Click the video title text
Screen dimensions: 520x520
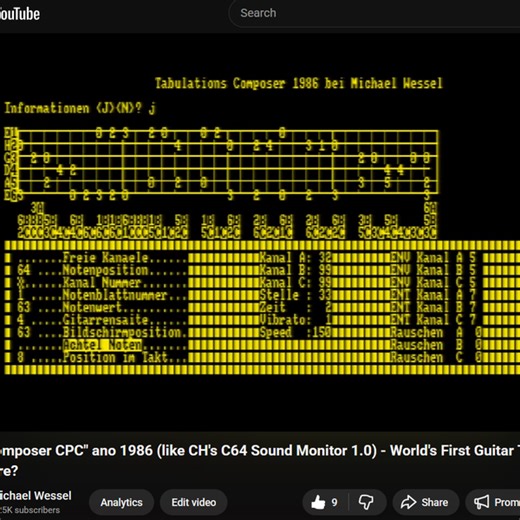[x=260, y=460]
